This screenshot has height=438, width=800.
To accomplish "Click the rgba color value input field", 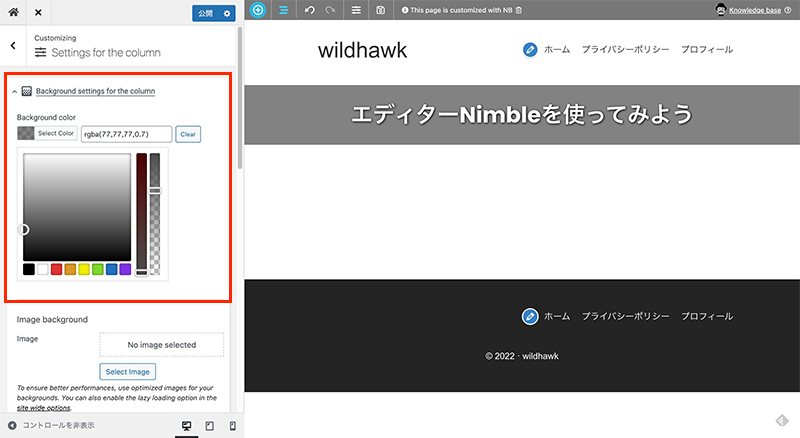I will pyautogui.click(x=126, y=133).
